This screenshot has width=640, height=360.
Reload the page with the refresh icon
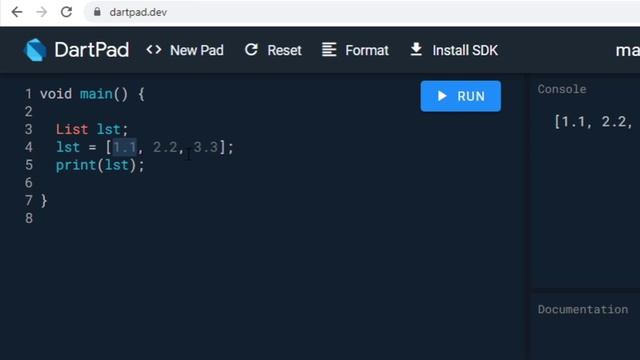coord(67,12)
